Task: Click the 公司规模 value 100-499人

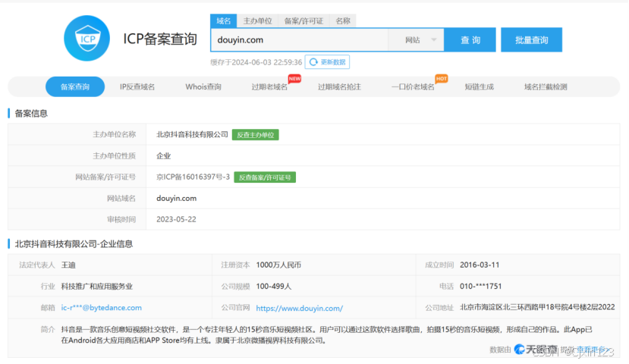Action: (x=274, y=286)
